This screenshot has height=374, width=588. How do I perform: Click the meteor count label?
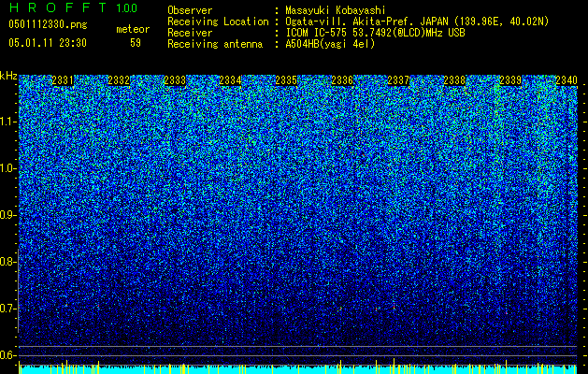coord(133,29)
